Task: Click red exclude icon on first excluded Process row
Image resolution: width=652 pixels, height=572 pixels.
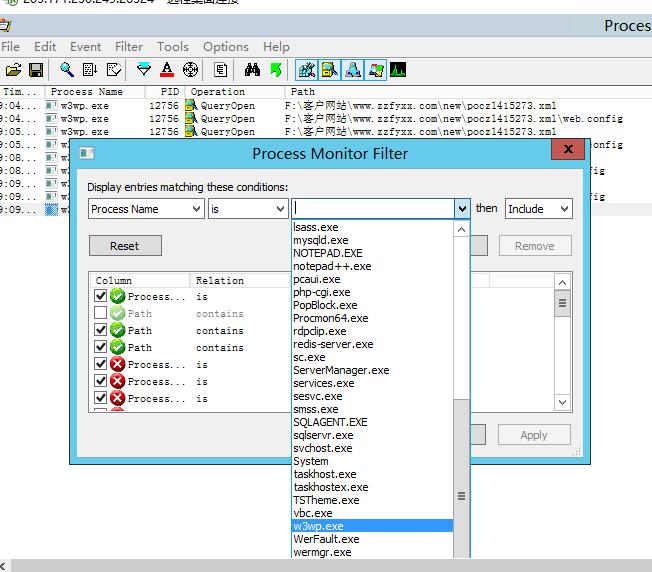Action: click(x=118, y=364)
